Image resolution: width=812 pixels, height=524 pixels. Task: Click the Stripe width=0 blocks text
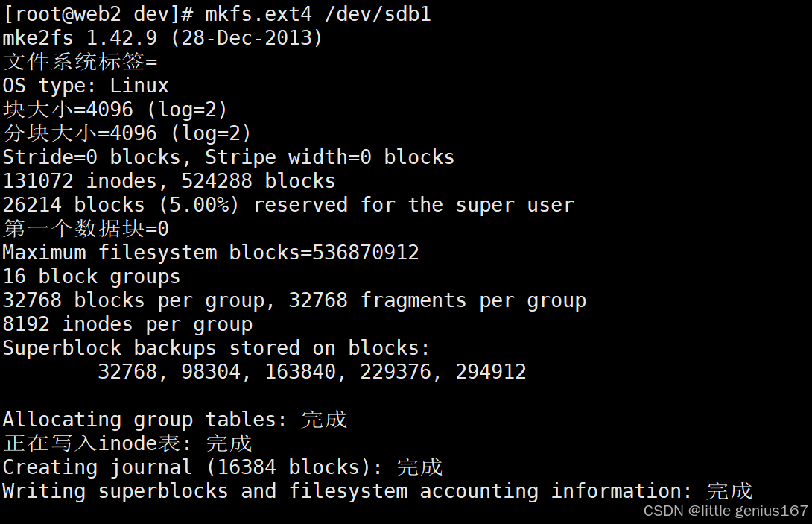click(x=330, y=157)
